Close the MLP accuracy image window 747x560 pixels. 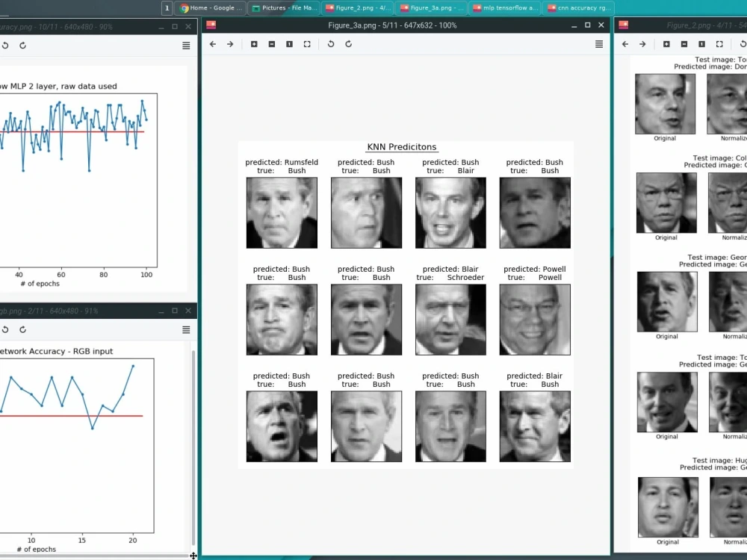(x=188, y=27)
